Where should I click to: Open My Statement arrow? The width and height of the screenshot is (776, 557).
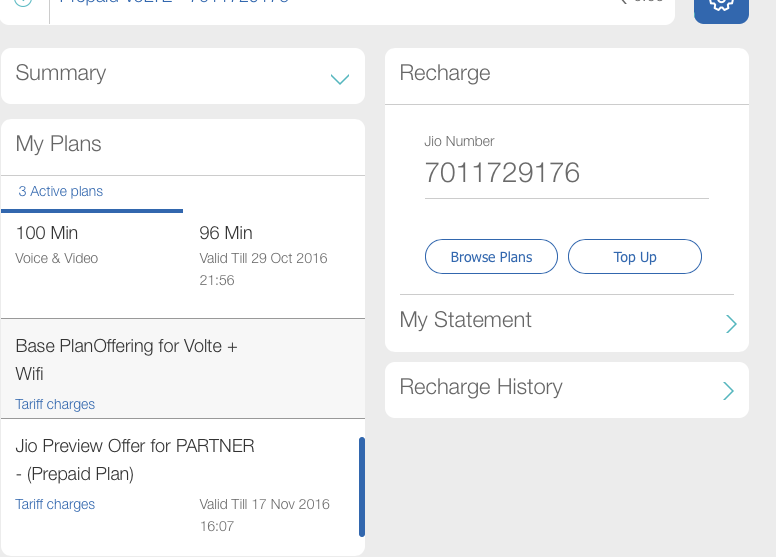(731, 324)
